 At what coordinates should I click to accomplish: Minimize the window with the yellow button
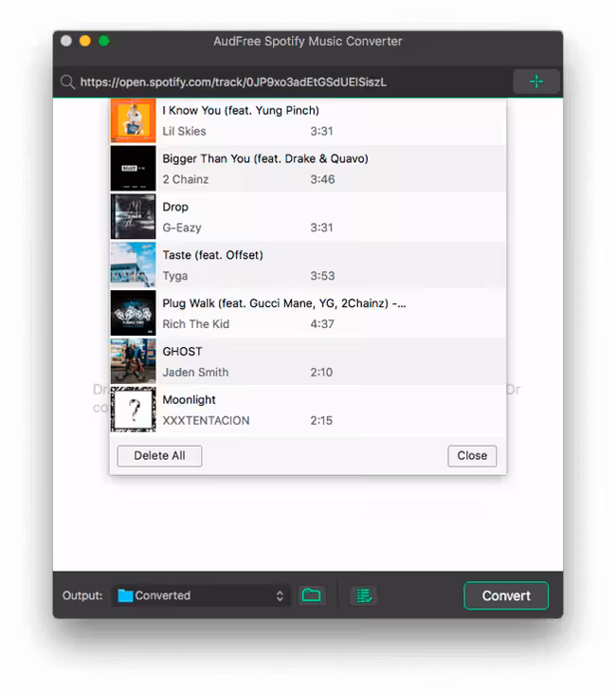(x=85, y=41)
